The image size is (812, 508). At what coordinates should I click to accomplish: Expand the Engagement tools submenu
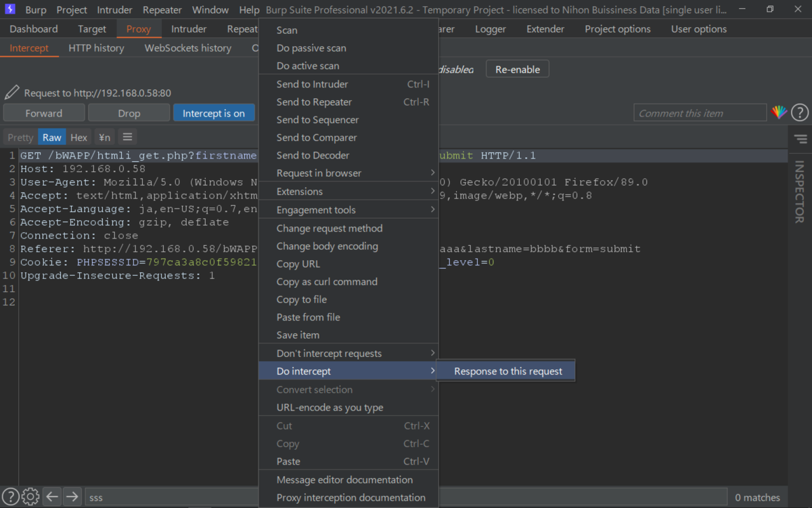348,209
